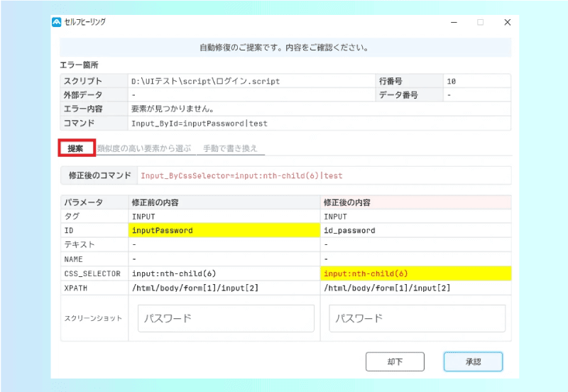Click the スクリプト row label
568x392 pixels.
[83, 81]
